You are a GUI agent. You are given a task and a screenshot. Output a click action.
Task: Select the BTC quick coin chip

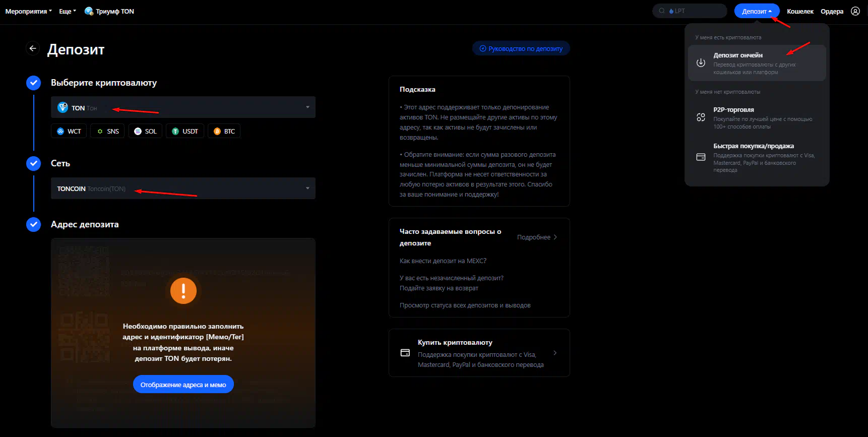pyautogui.click(x=224, y=131)
